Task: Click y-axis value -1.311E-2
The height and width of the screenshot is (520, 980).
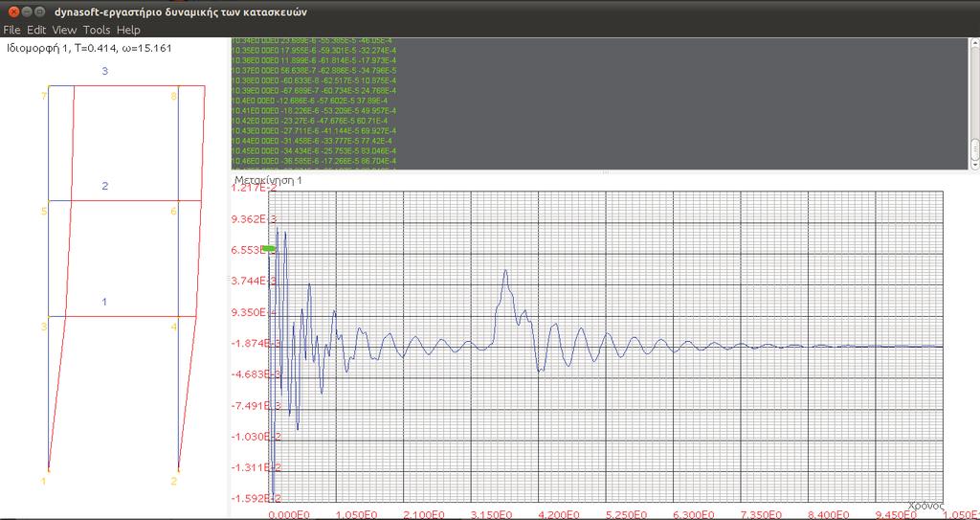Action: tap(256, 467)
